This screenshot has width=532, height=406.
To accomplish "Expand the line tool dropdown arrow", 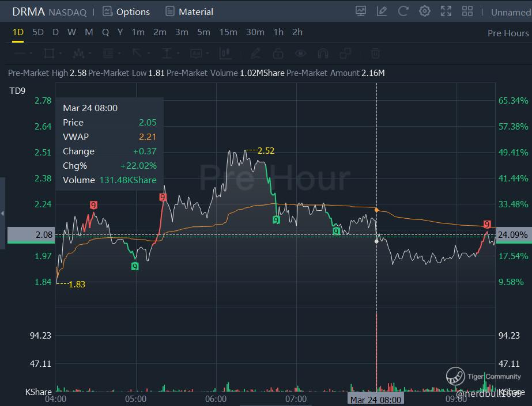I will [31, 54].
